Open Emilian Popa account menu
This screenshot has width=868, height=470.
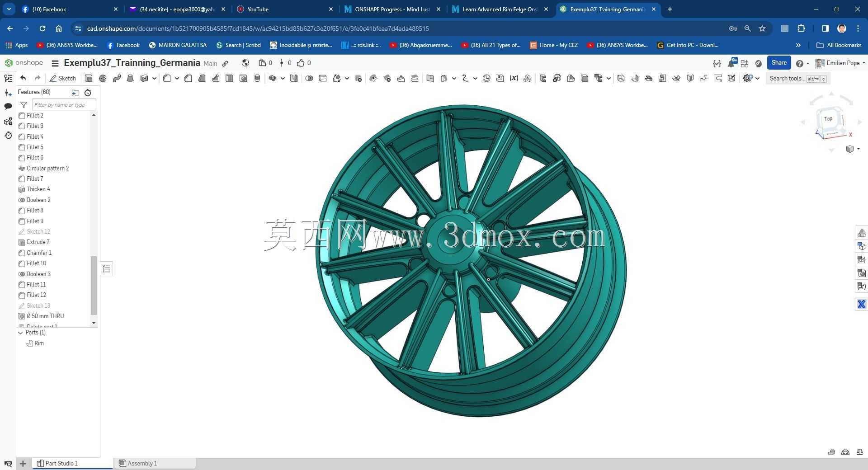[x=840, y=63]
